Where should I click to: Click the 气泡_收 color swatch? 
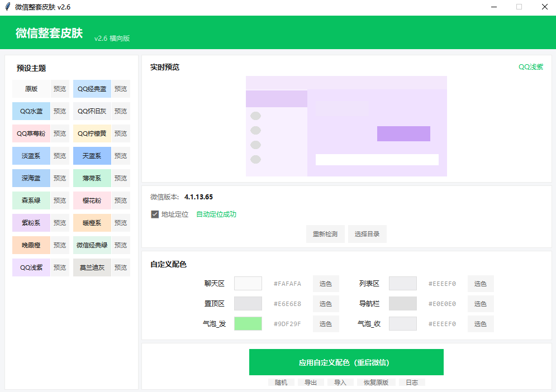[x=403, y=323]
